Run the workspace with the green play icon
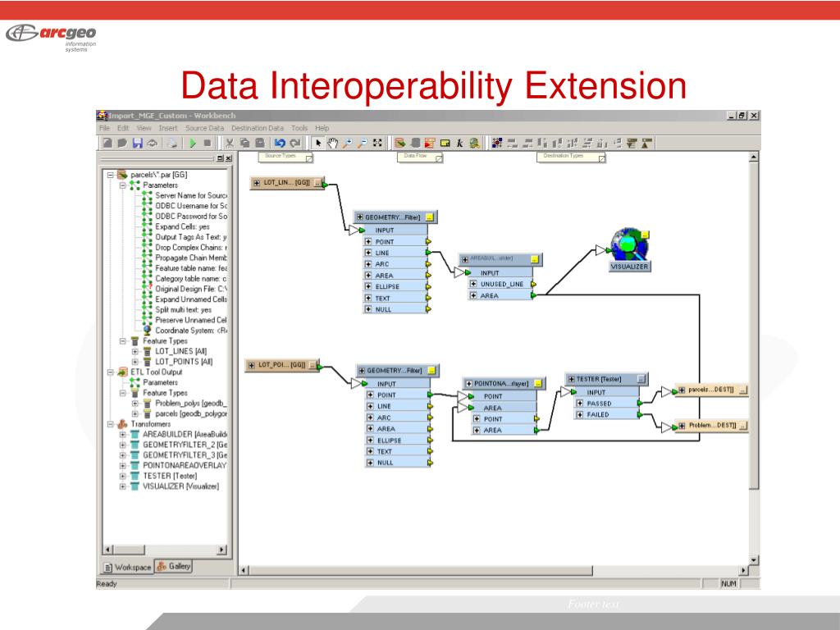 click(192, 143)
